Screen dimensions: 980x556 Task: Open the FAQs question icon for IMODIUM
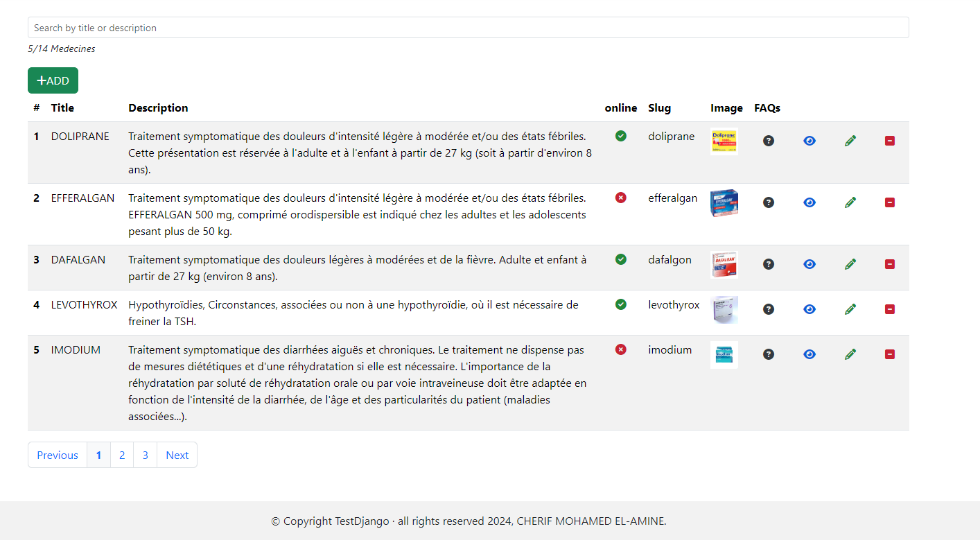tap(768, 354)
